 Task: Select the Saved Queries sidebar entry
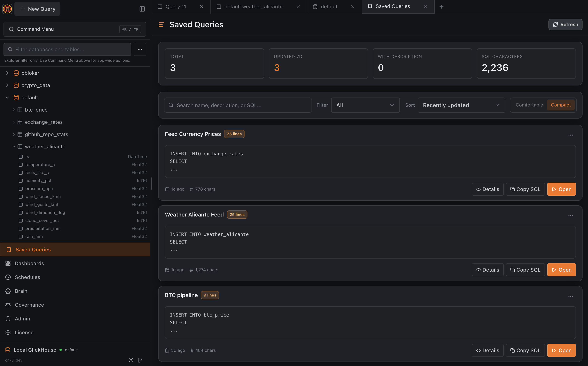pyautogui.click(x=33, y=249)
